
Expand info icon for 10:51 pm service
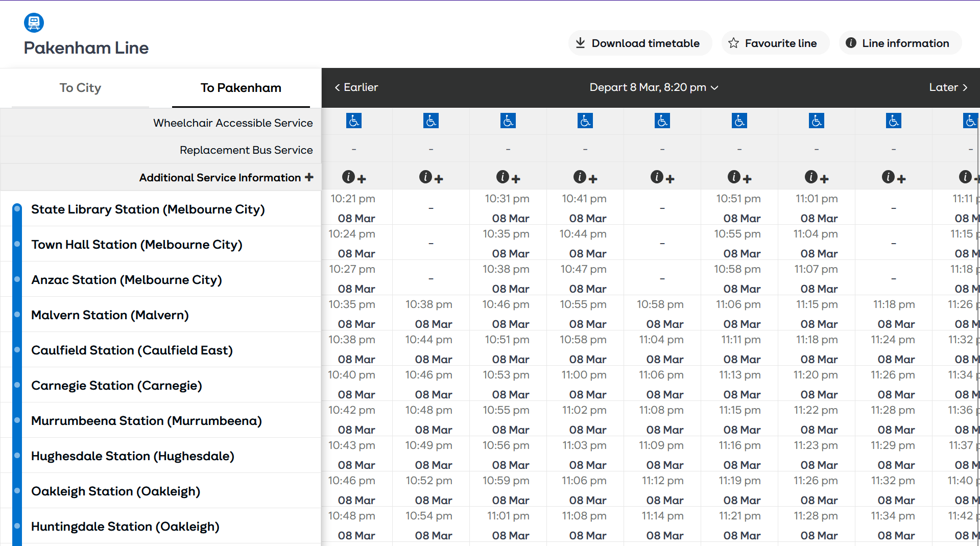pos(739,177)
